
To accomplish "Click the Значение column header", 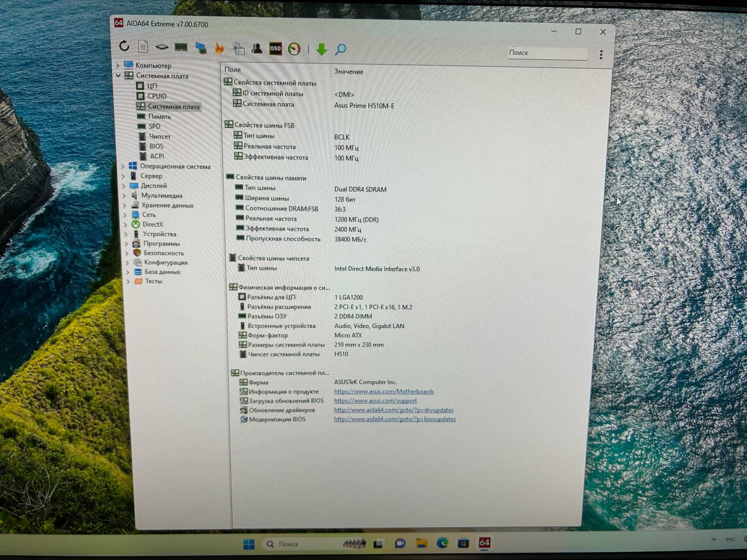I will [x=348, y=71].
